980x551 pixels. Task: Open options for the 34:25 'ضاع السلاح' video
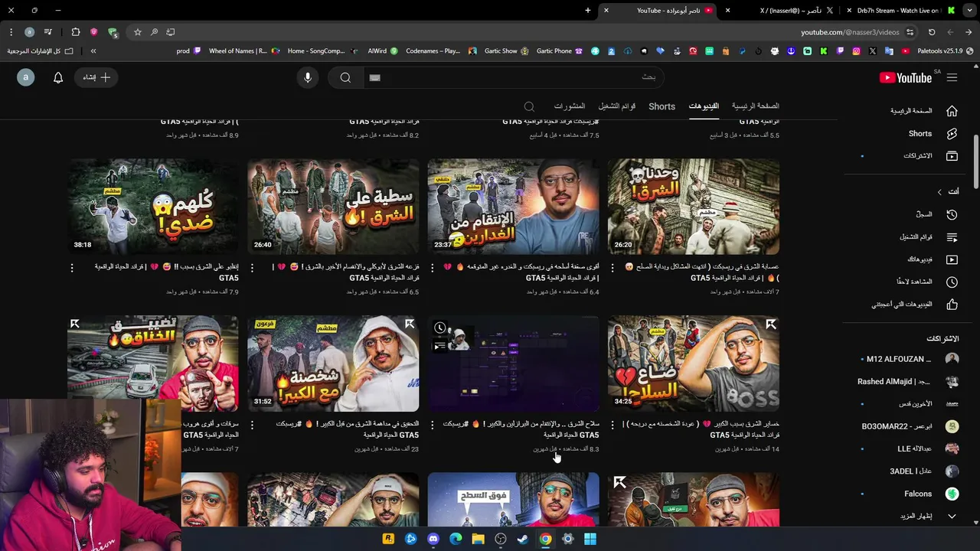(x=612, y=425)
